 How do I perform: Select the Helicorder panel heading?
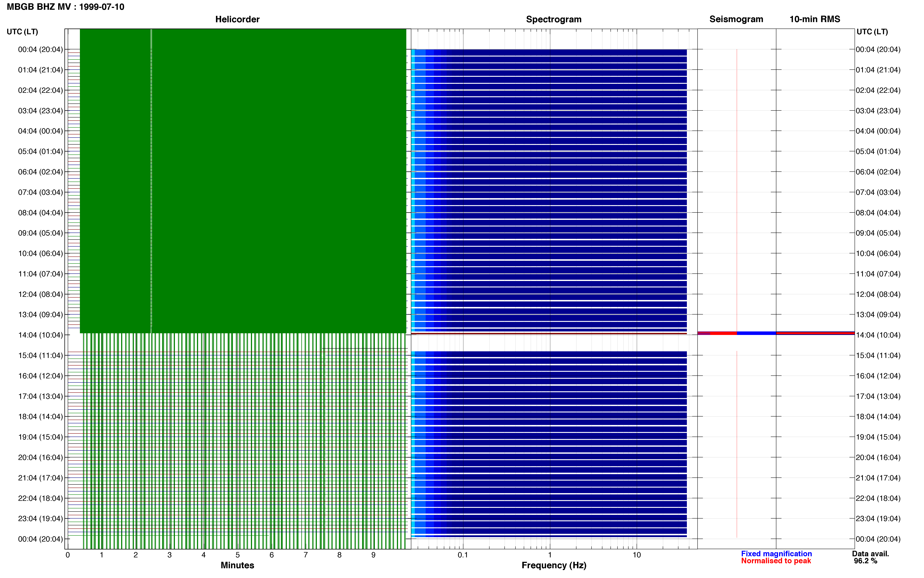coord(237,19)
